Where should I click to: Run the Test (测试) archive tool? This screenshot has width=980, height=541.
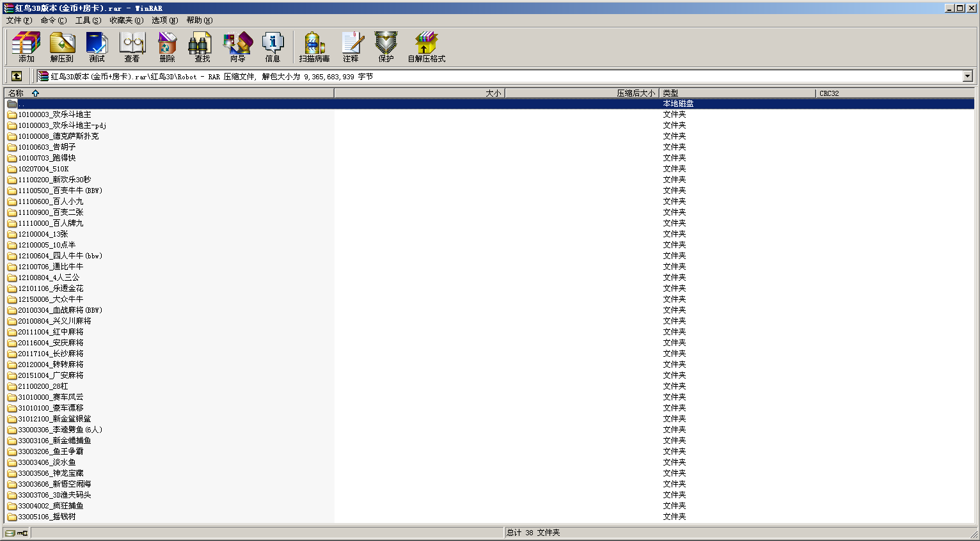click(x=97, y=47)
